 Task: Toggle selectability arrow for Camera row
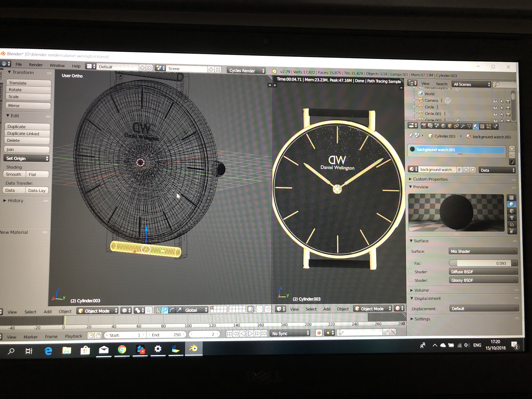click(502, 101)
